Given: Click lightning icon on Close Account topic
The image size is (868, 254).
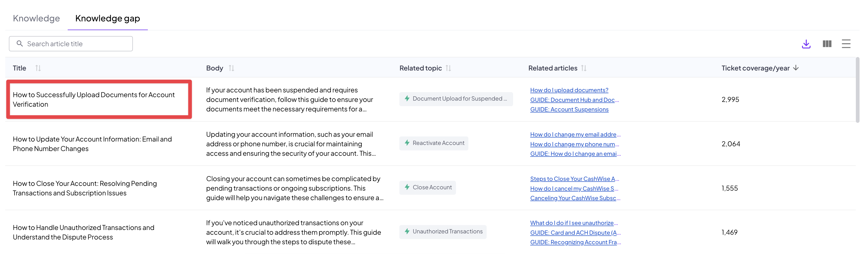Looking at the screenshot, I should click(407, 187).
